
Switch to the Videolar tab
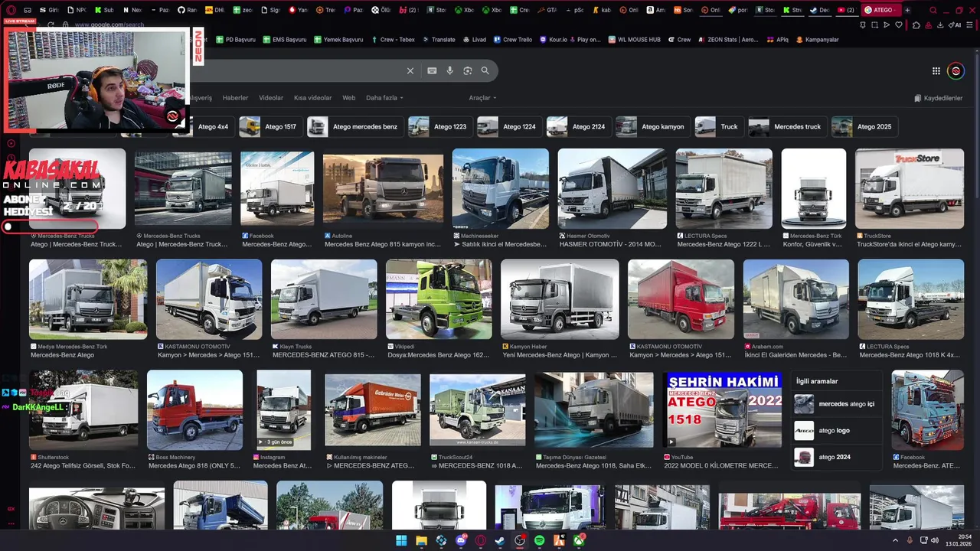click(271, 98)
